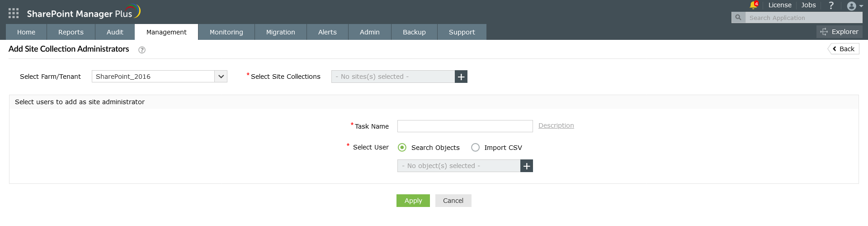Open the Migration tab
This screenshot has width=868, height=226.
pos(280,32)
